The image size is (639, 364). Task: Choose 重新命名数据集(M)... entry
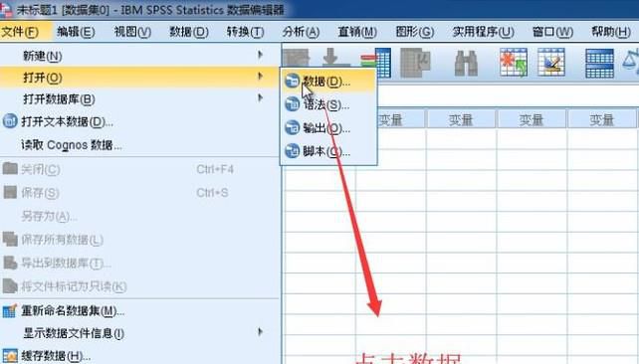pos(140,311)
